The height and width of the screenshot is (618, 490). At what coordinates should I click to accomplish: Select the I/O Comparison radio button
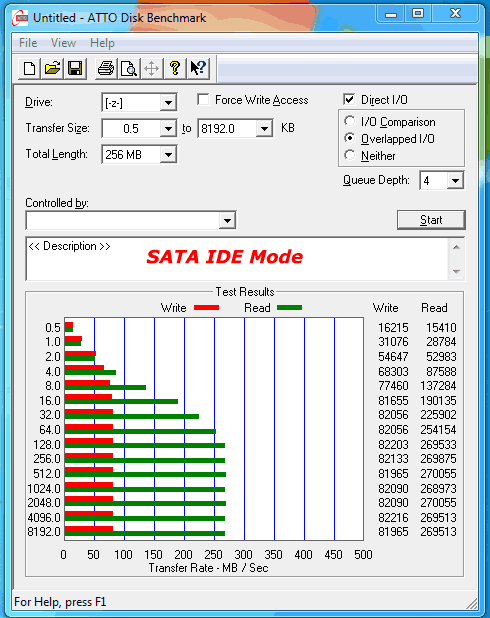tap(349, 121)
